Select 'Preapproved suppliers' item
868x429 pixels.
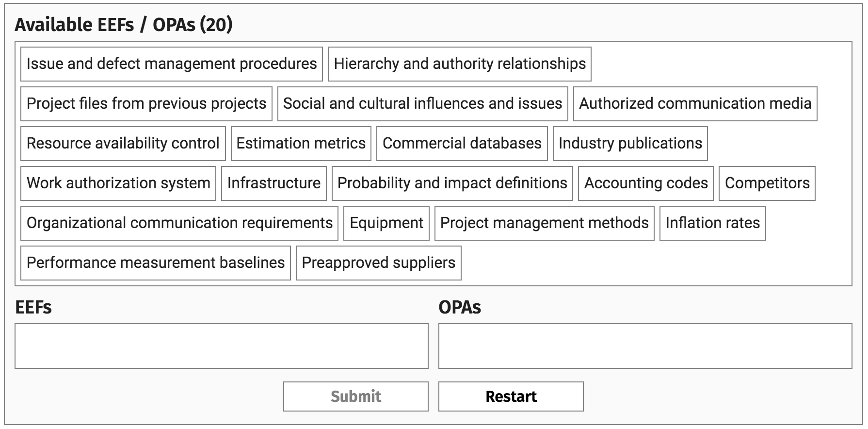(x=378, y=263)
